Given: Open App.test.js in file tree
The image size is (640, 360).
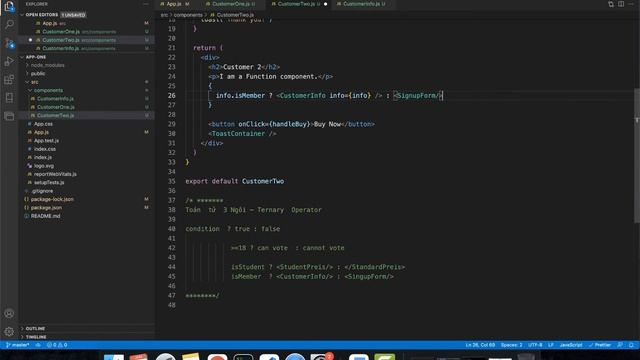Looking at the screenshot, I should tap(46, 140).
